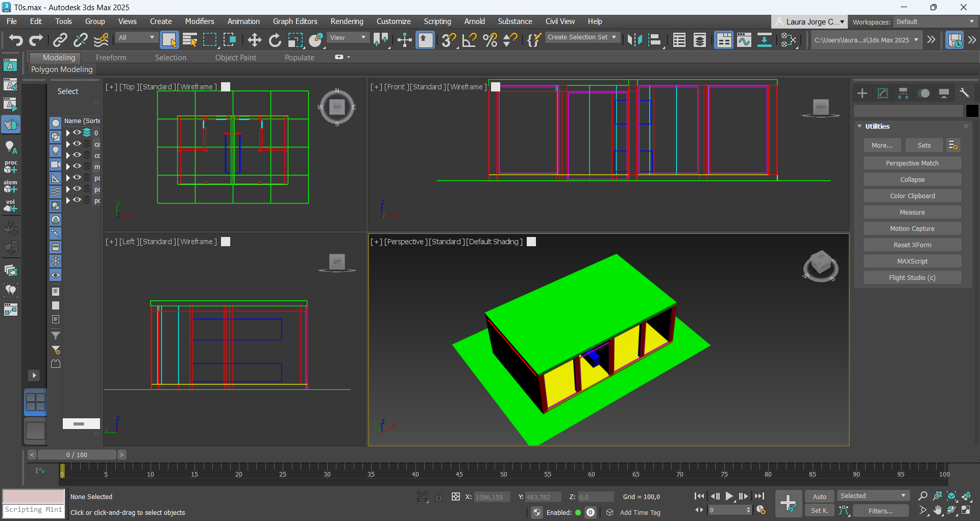This screenshot has width=980, height=521.
Task: Open the Utilities wrench panel tab
Action: [964, 93]
